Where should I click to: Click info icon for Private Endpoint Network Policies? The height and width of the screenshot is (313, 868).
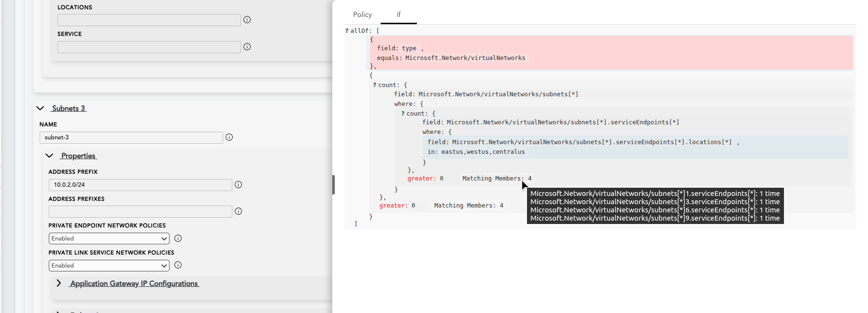(x=178, y=238)
